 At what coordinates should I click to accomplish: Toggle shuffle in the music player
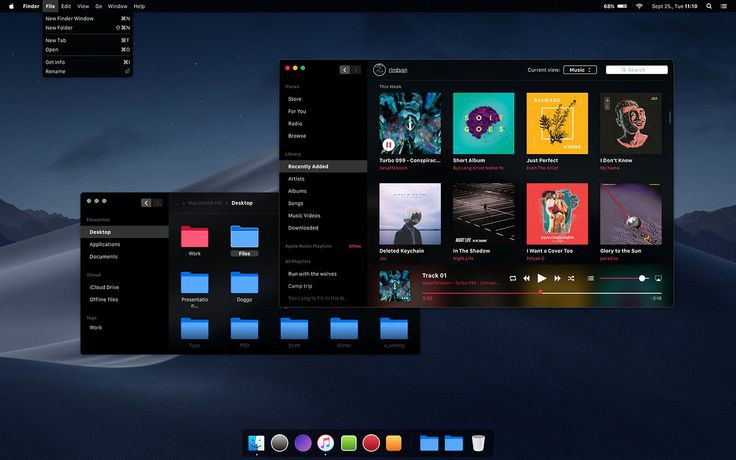point(571,278)
